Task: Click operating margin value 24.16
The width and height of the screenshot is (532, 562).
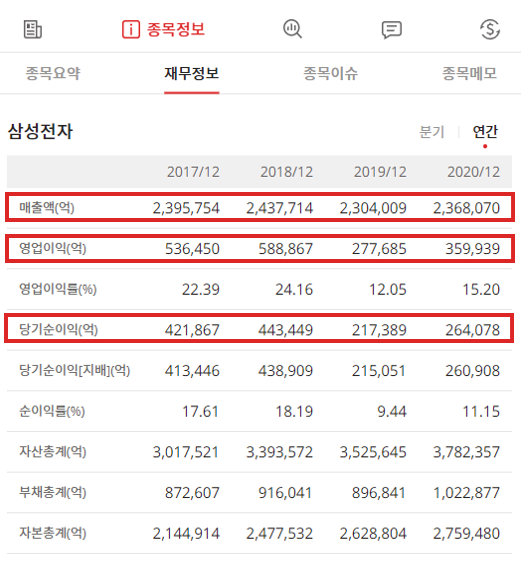Action: point(294,290)
